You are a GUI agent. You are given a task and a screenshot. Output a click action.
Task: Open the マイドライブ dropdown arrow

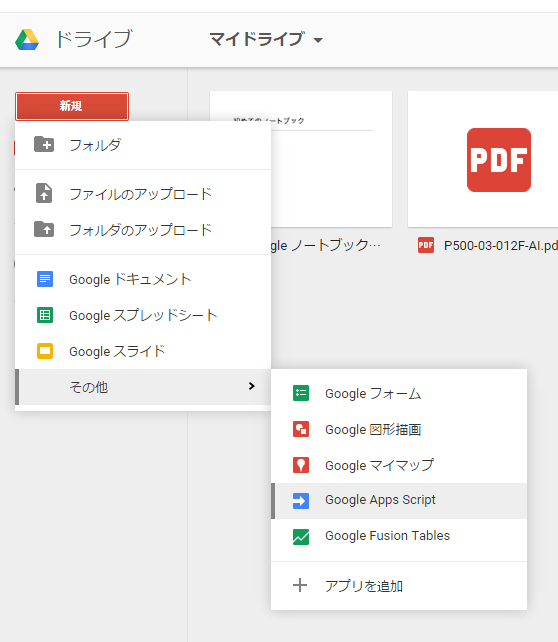(x=318, y=40)
